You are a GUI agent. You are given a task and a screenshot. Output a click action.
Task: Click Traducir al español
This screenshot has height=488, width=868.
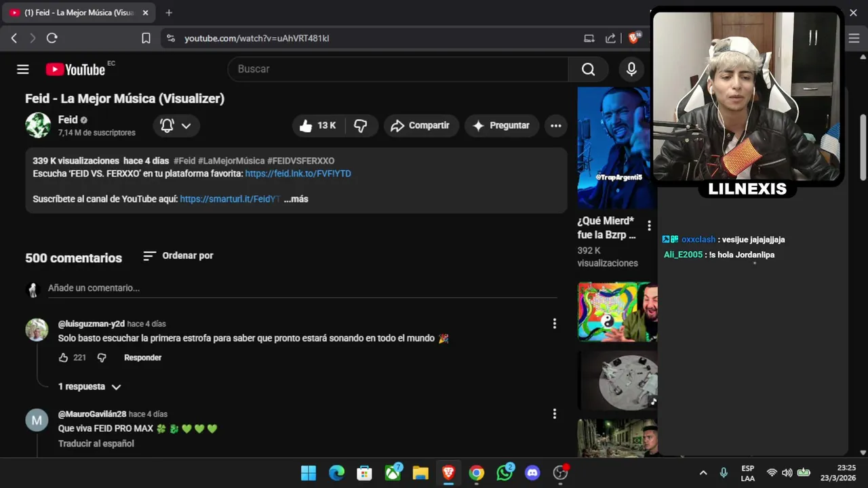(96, 443)
